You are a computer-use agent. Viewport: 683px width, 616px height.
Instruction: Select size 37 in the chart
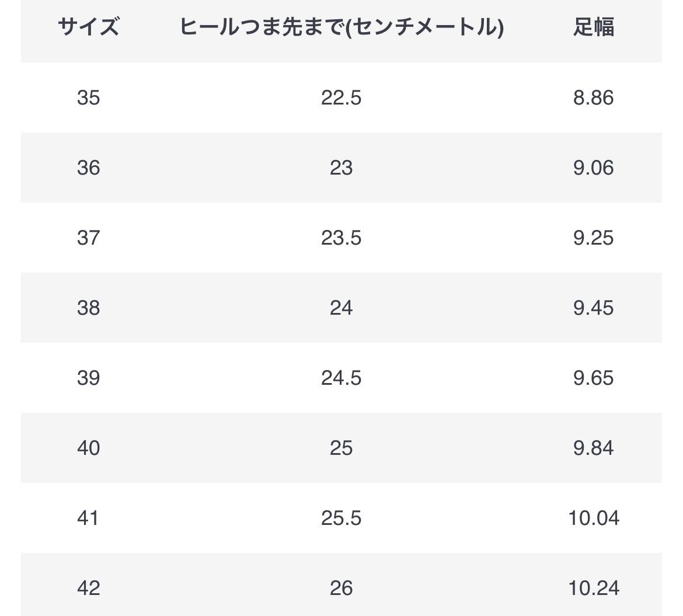pos(88,238)
